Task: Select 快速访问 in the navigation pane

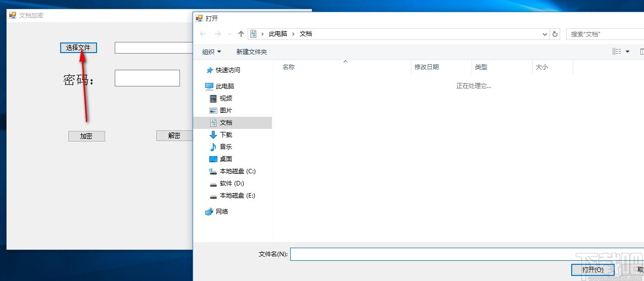Action: coord(228,70)
